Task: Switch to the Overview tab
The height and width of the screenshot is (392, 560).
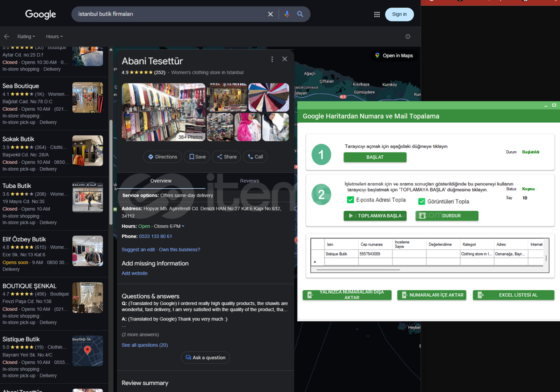Action: click(x=161, y=181)
